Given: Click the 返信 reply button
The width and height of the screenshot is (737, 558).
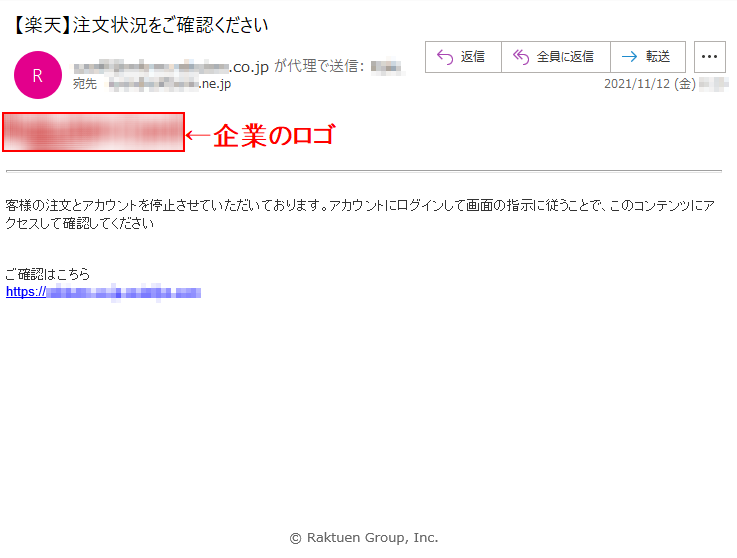Looking at the screenshot, I should 463,57.
